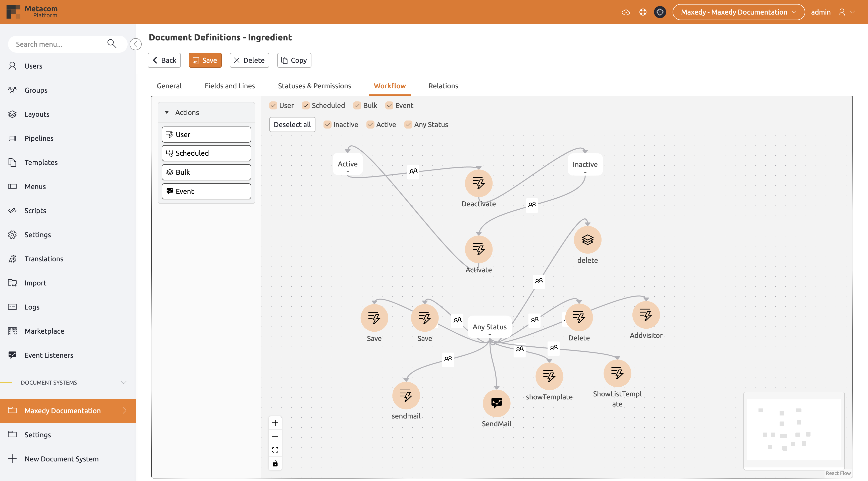This screenshot has height=481, width=868.
Task: Disable the Inactive status filter
Action: click(x=327, y=125)
